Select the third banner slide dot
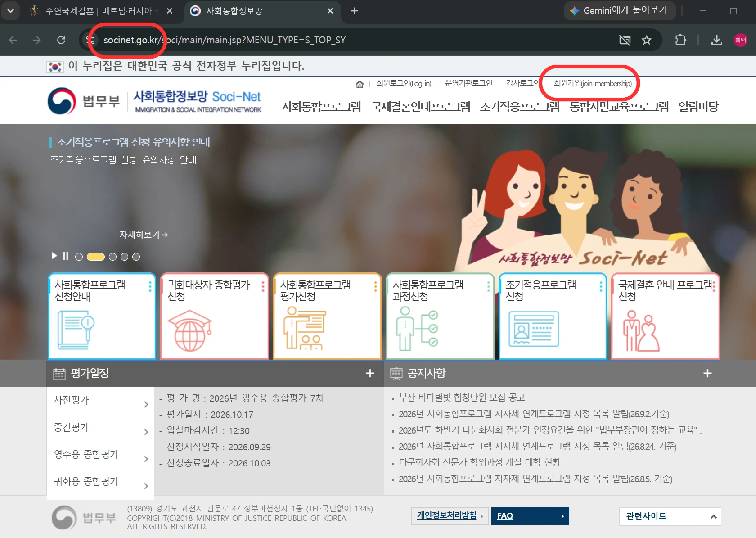 click(112, 257)
